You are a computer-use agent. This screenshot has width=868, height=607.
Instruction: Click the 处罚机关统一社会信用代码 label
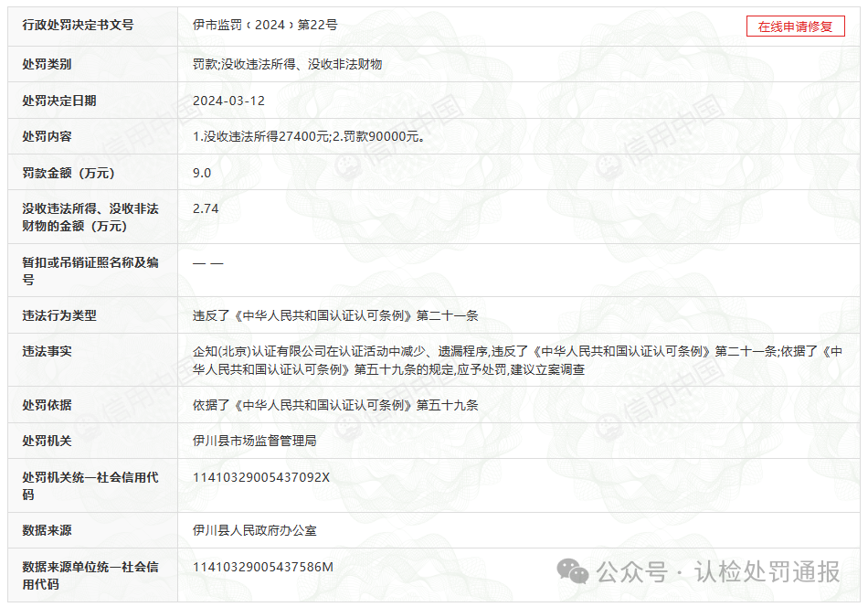pos(90,485)
